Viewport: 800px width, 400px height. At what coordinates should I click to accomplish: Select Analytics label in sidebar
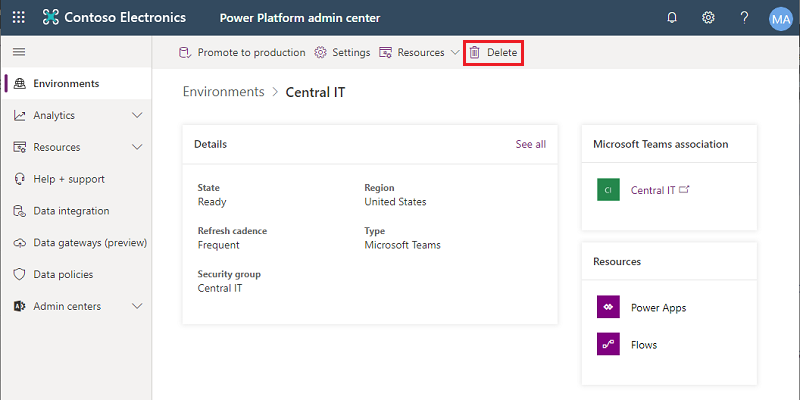point(54,116)
